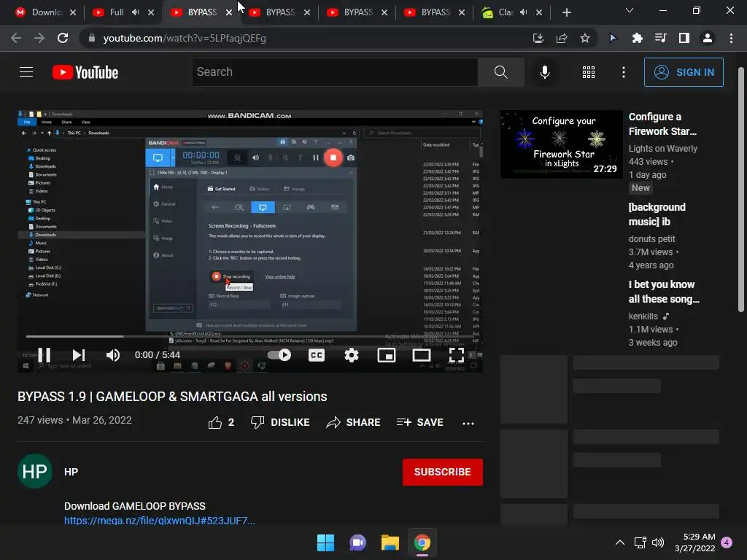
Task: Pause the video playback
Action: 44,355
